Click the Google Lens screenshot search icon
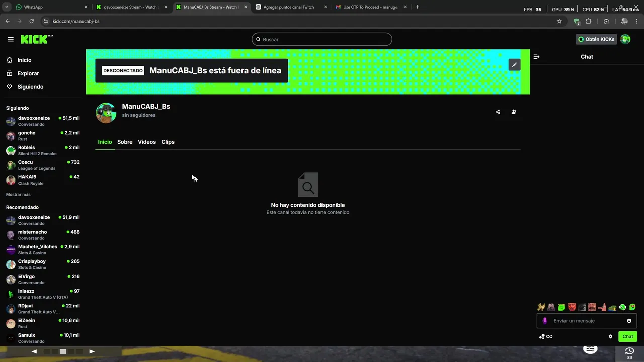644x362 pixels. [x=606, y=21]
